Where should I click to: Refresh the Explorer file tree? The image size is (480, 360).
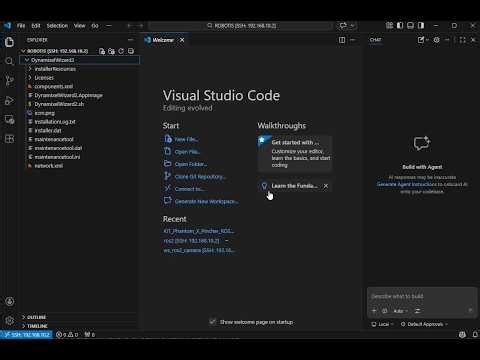[x=121, y=51]
